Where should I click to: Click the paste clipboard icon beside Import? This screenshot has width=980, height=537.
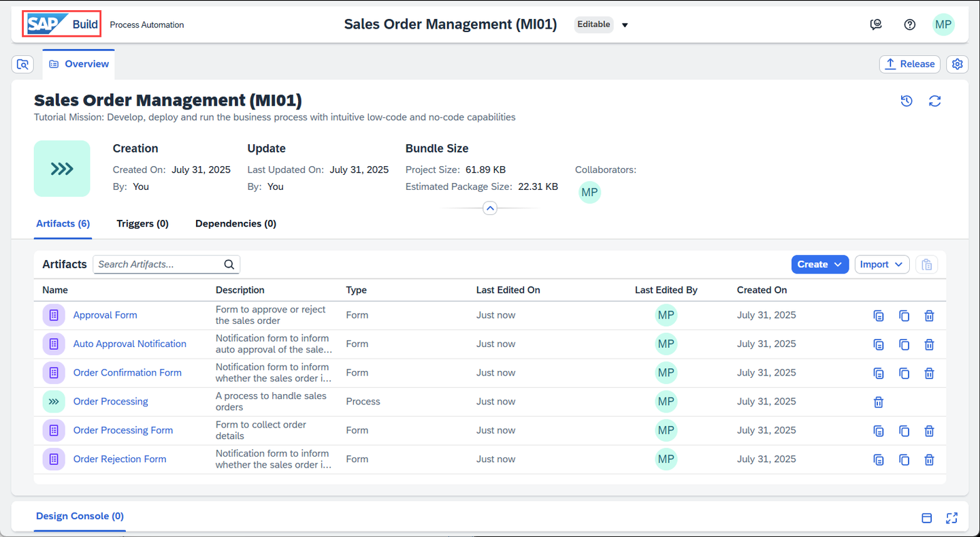pyautogui.click(x=927, y=264)
